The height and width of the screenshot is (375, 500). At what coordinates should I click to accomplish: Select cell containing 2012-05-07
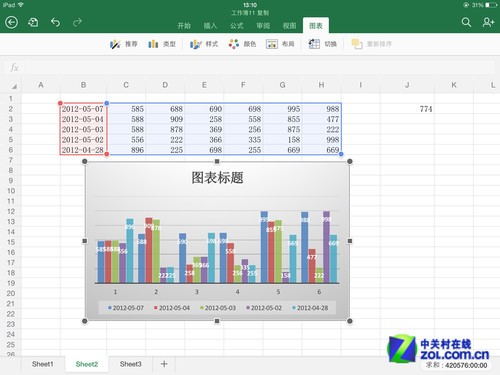(x=83, y=109)
